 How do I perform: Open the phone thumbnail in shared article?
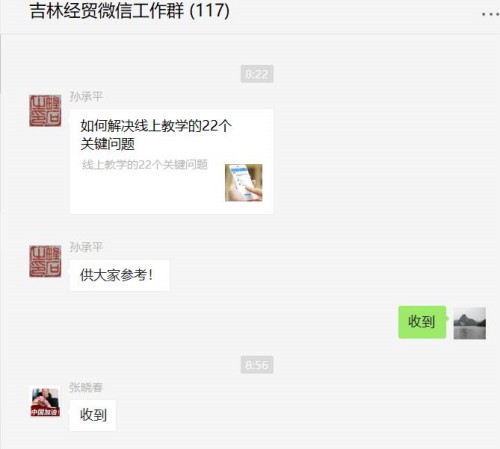tap(244, 183)
